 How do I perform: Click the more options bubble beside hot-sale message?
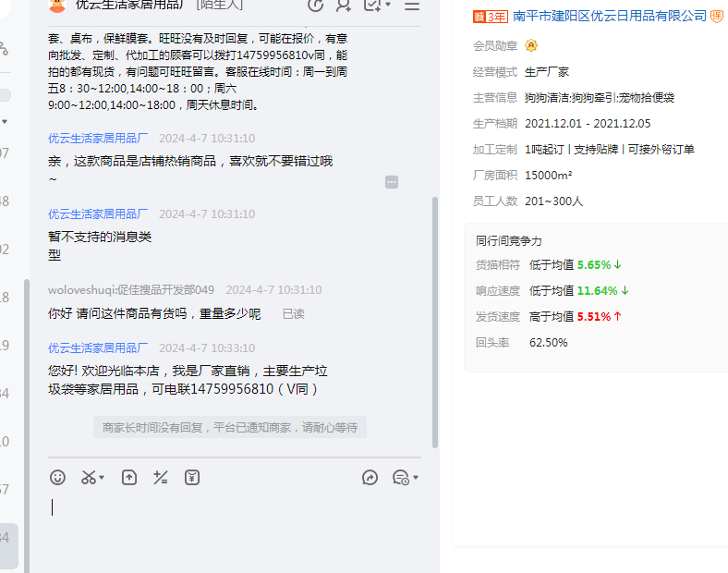click(392, 182)
